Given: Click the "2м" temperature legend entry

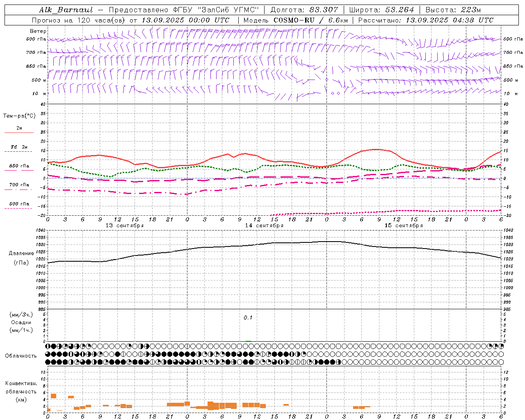Looking at the screenshot, I should [x=19, y=128].
